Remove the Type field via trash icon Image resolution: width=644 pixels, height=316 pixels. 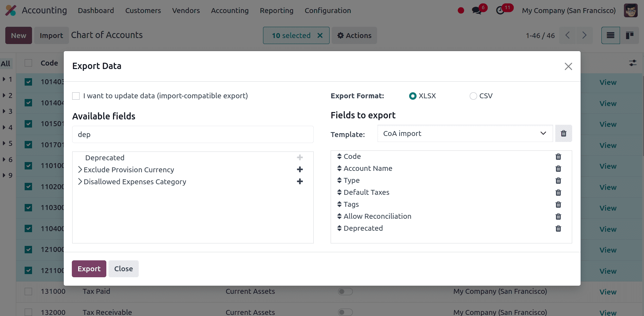pos(558,180)
